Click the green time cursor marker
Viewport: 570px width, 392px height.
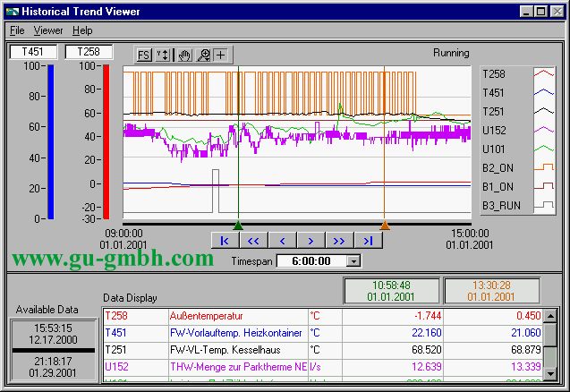(238, 226)
